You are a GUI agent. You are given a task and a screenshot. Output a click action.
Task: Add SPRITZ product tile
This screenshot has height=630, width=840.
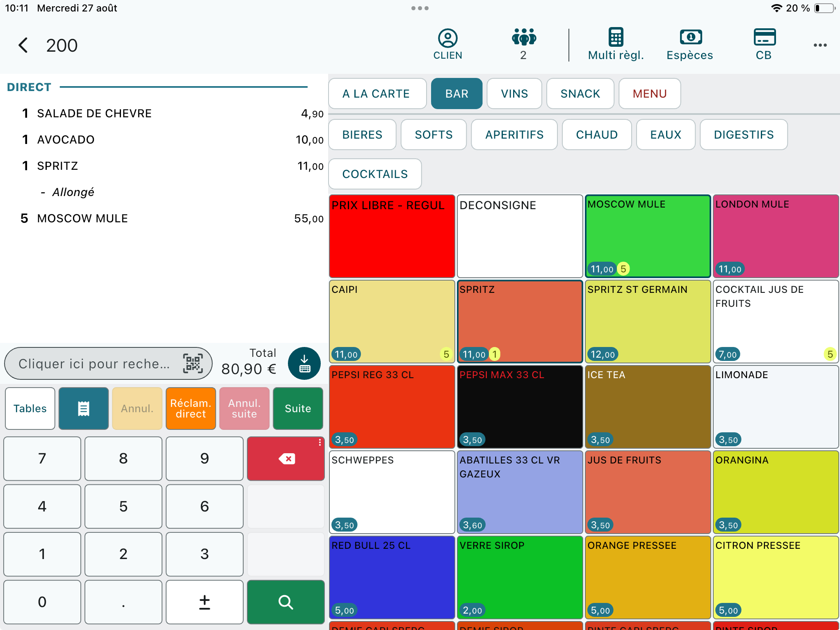(x=520, y=322)
